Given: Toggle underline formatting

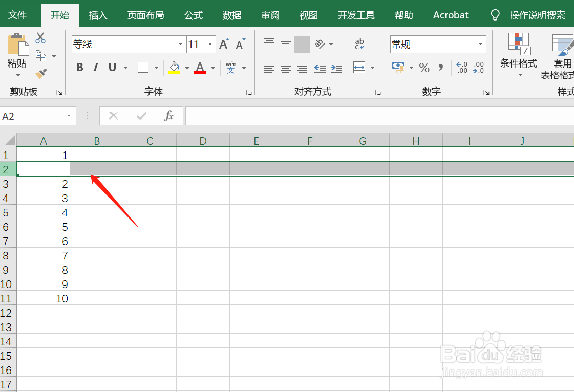Looking at the screenshot, I should coord(112,68).
